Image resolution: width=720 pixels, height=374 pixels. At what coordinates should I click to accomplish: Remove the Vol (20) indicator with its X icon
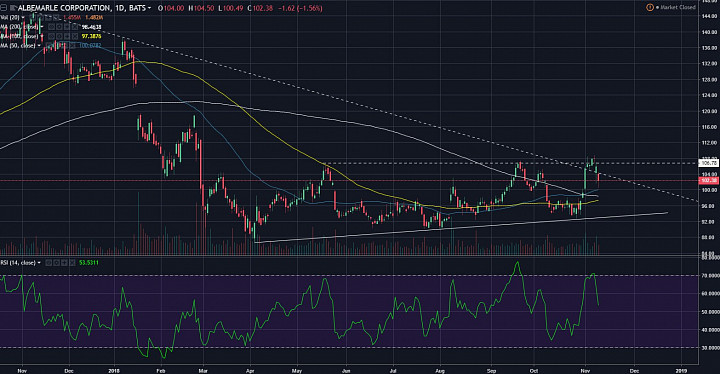56,17
